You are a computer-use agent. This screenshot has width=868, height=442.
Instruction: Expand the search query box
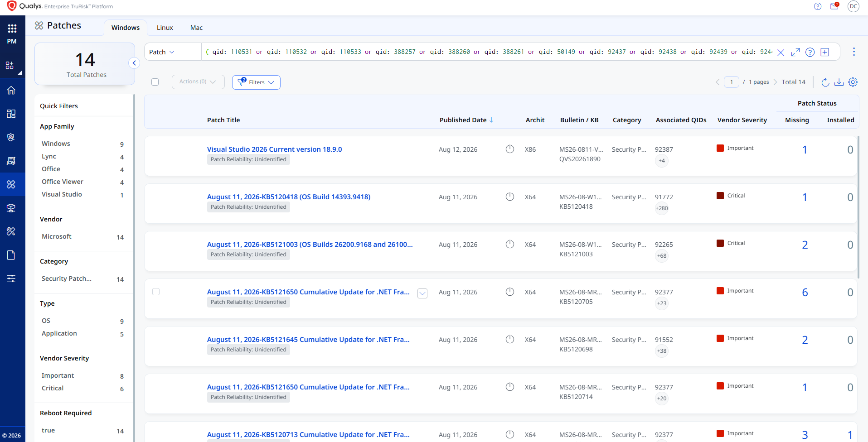(x=795, y=52)
